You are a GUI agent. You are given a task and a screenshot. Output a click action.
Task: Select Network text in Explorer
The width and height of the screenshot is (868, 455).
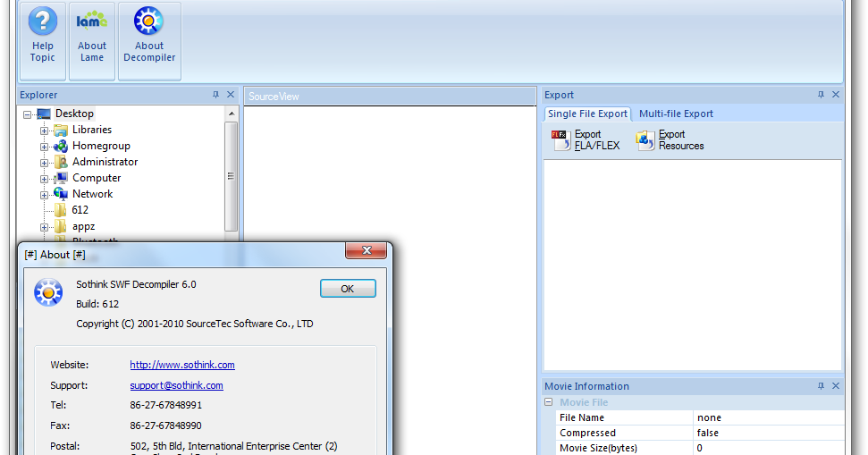[92, 194]
